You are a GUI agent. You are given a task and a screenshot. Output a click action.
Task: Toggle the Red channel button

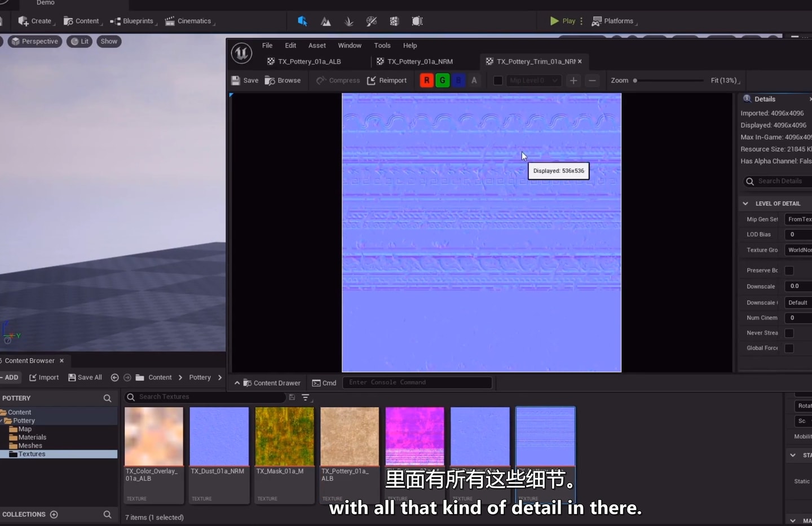[427, 81]
